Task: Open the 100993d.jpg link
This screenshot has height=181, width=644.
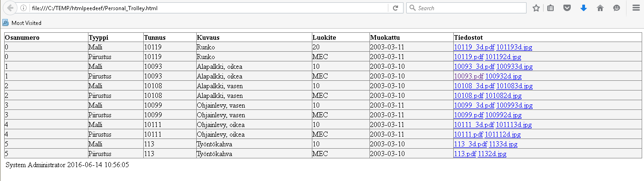Action: pos(514,105)
